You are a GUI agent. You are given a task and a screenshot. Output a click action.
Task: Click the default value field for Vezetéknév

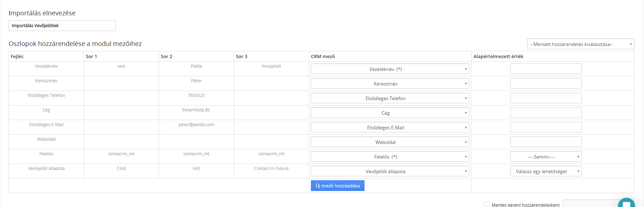click(x=546, y=69)
